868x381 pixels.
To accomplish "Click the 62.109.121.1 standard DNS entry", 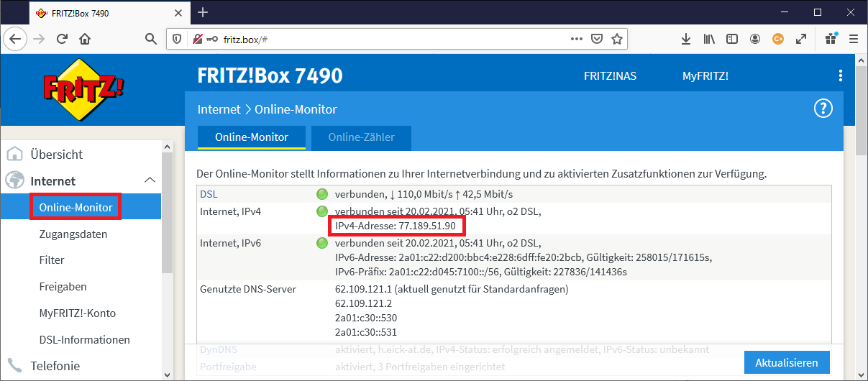I will 452,289.
